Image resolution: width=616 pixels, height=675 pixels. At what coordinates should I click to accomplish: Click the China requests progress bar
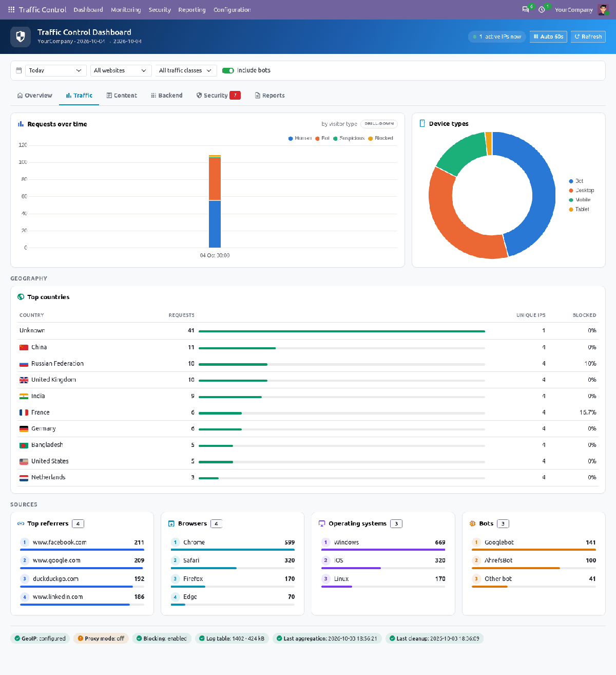pyautogui.click(x=342, y=348)
